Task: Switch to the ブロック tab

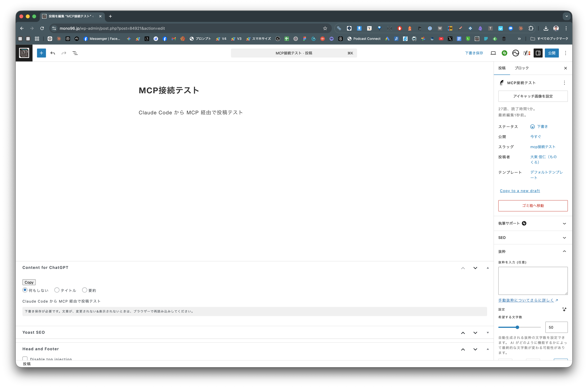Action: click(x=522, y=68)
